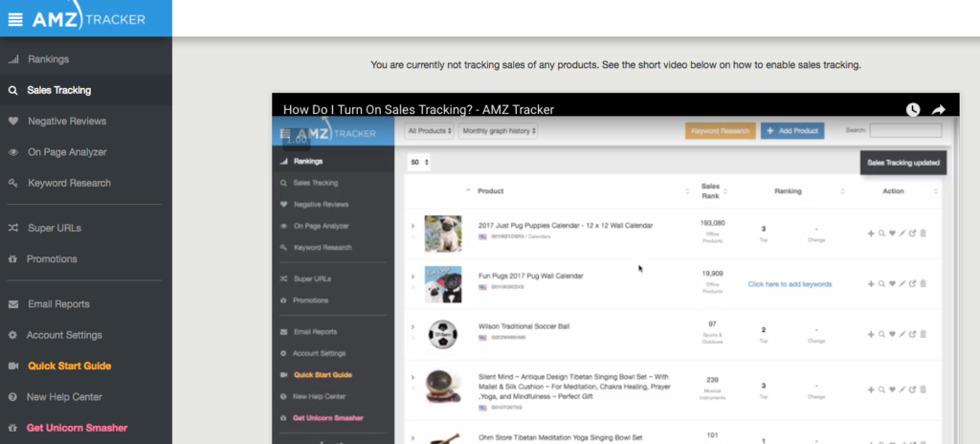Click the AMZ Tracker logo in the header
The width and height of the screenshot is (980, 444).
(x=88, y=16)
